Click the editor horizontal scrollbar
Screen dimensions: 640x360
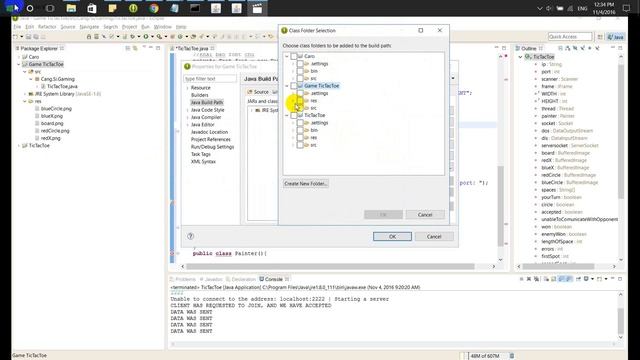point(330,267)
